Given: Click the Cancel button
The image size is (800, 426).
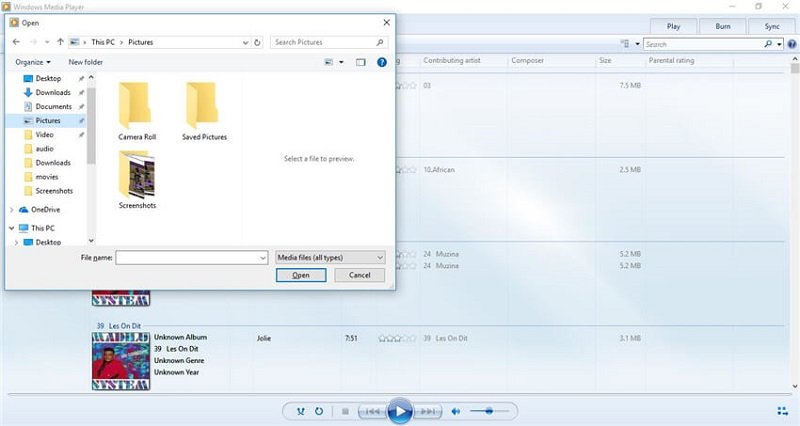Looking at the screenshot, I should coord(360,275).
